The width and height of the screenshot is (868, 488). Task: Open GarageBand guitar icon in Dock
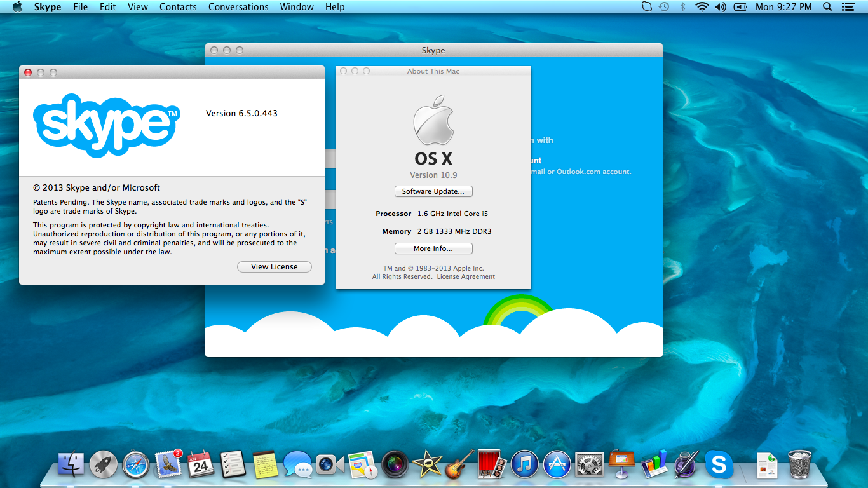point(459,465)
